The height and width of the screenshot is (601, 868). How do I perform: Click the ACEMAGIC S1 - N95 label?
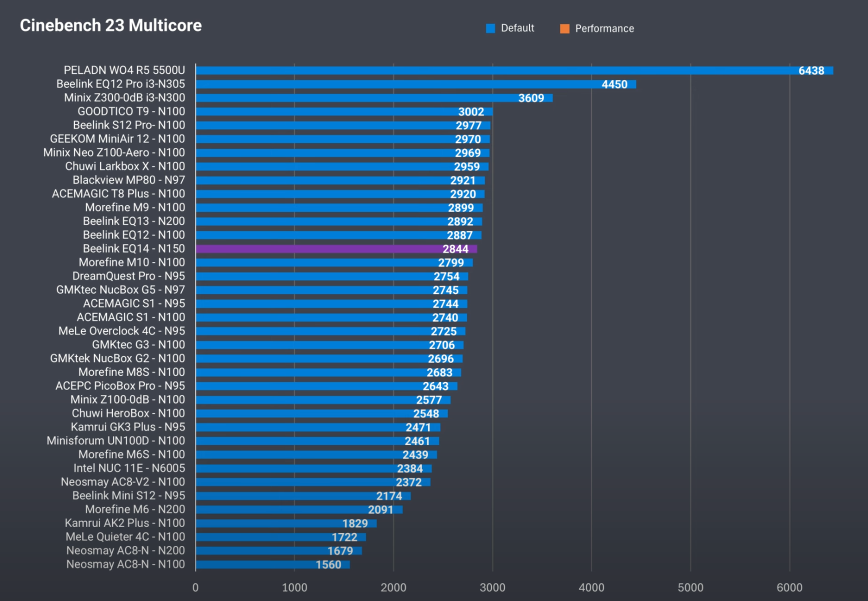pos(134,303)
